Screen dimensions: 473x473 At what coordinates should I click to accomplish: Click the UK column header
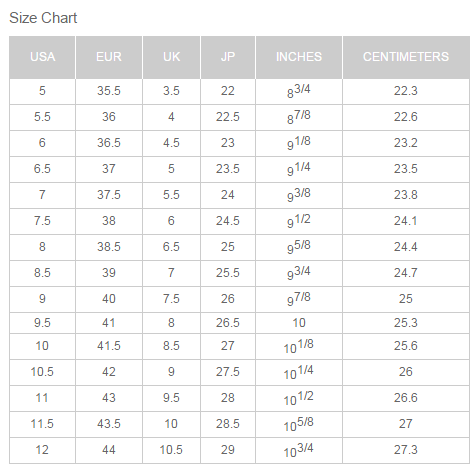point(171,57)
